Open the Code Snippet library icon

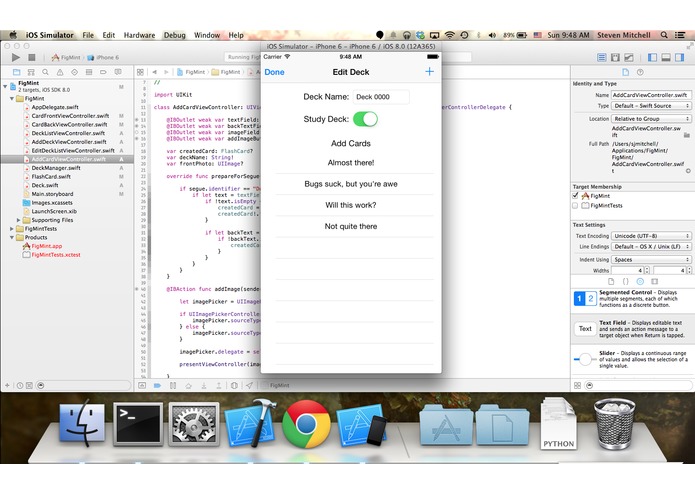[x=625, y=281]
